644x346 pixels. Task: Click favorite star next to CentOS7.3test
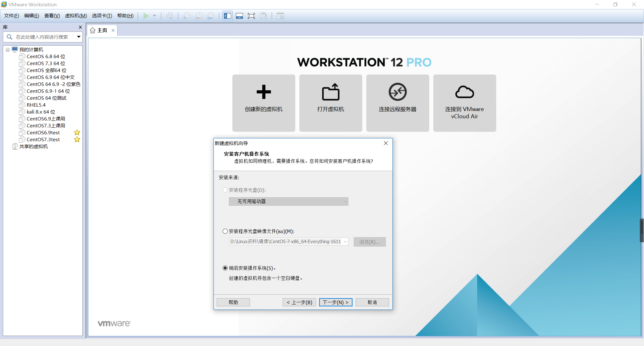tap(77, 139)
